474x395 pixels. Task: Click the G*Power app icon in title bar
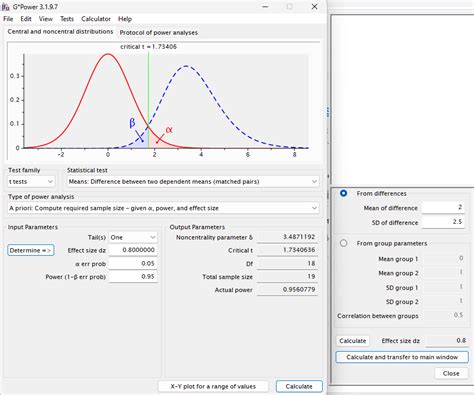point(5,6)
